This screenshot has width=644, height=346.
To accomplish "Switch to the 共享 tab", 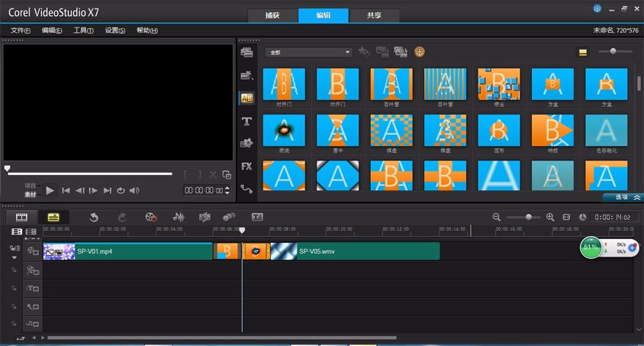I will click(x=374, y=15).
